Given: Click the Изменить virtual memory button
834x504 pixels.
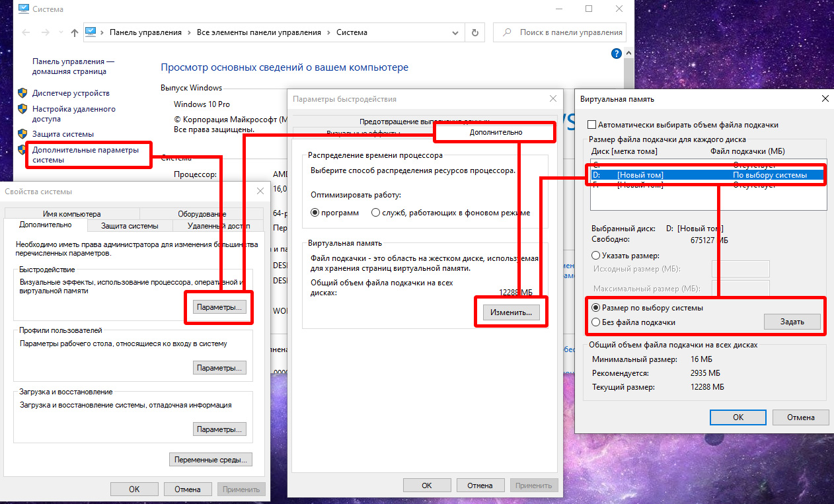Looking at the screenshot, I should click(511, 312).
